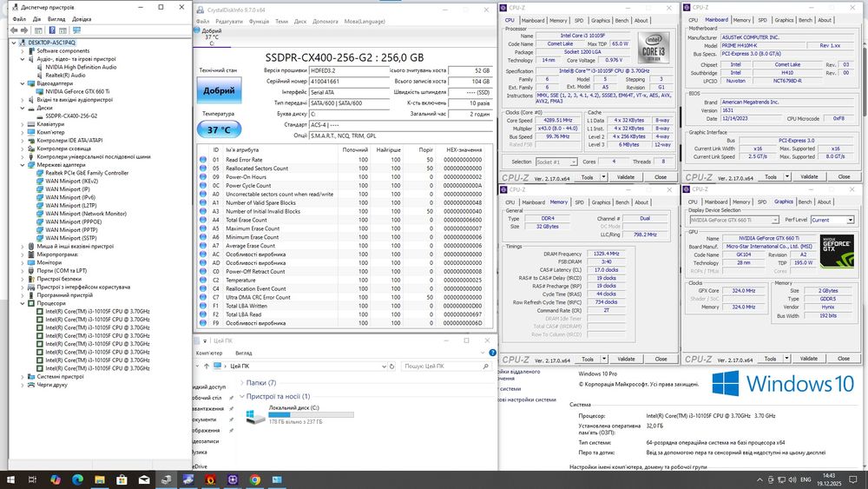This screenshot has height=489, width=868.
Task: Click Tools button in CPU-Z Memory window
Action: [588, 359]
